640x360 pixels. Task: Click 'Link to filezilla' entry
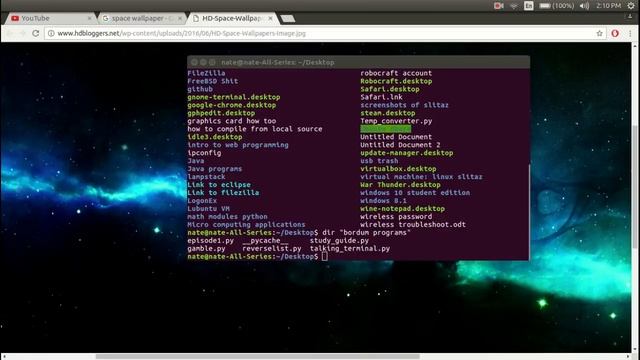point(223,193)
